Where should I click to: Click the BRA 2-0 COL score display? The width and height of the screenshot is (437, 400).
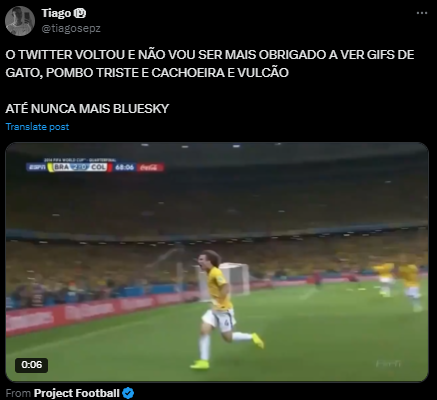80,167
